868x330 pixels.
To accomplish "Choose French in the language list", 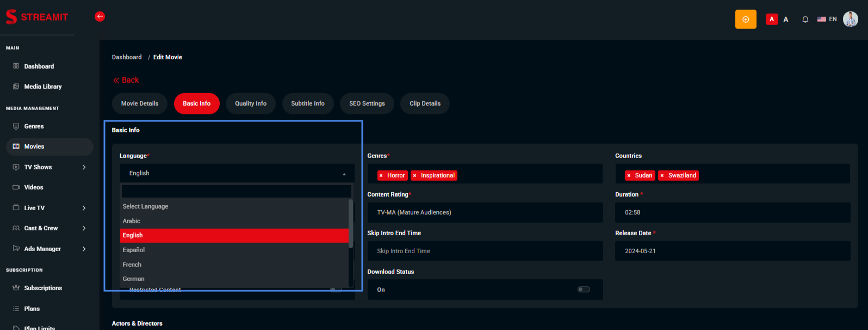I will point(132,265).
